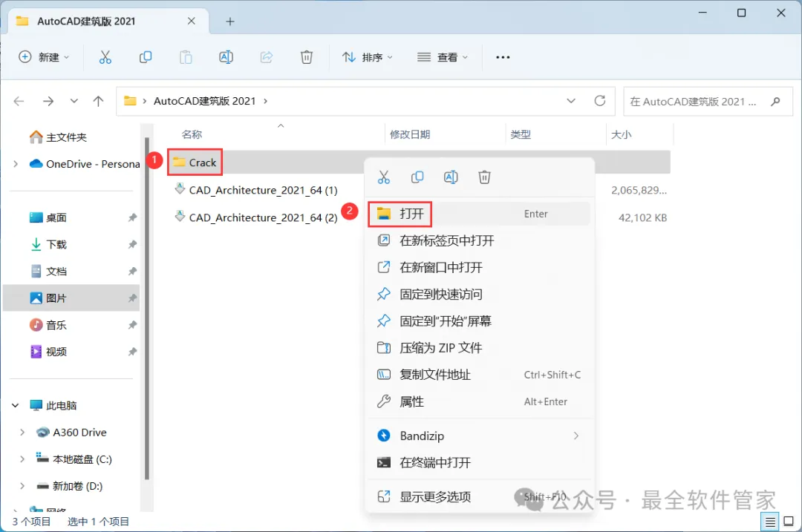Screen dimensions: 802x532
Task: Click the search magnifier icon
Action: tap(775, 101)
